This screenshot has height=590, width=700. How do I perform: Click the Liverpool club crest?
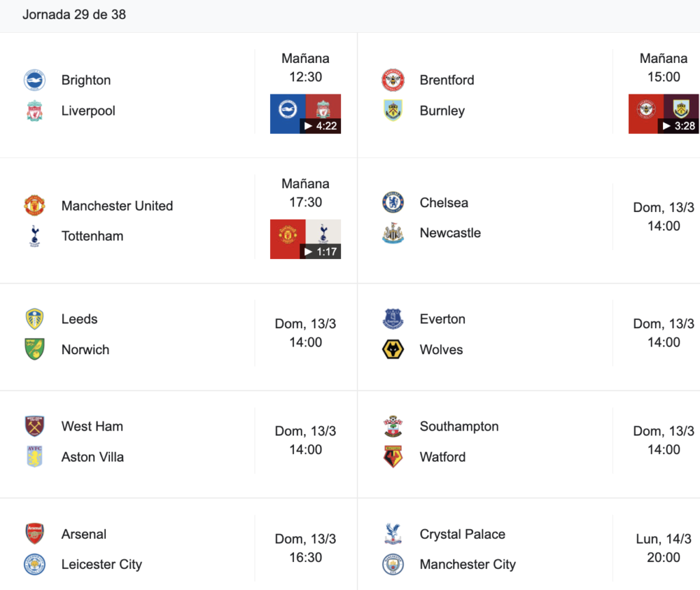[34, 111]
